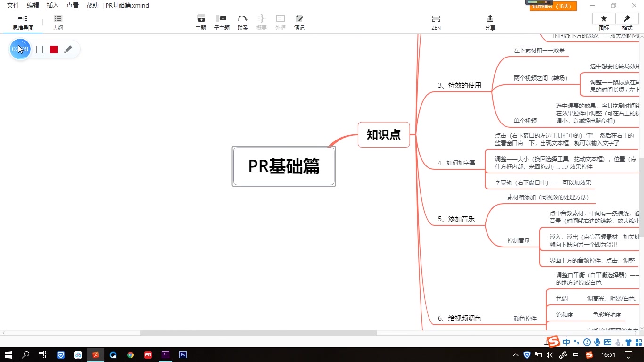The height and width of the screenshot is (362, 644).
Task: Click the 16:51 taskbar clock
Action: [x=609, y=354]
